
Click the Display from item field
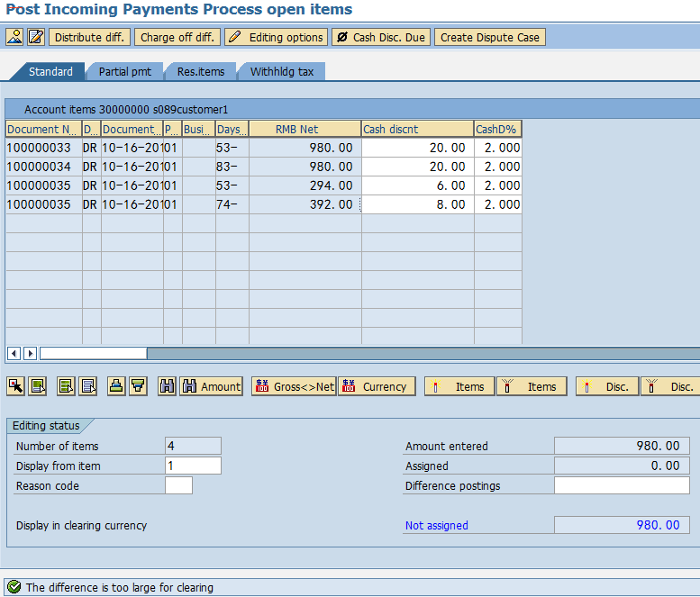point(193,466)
